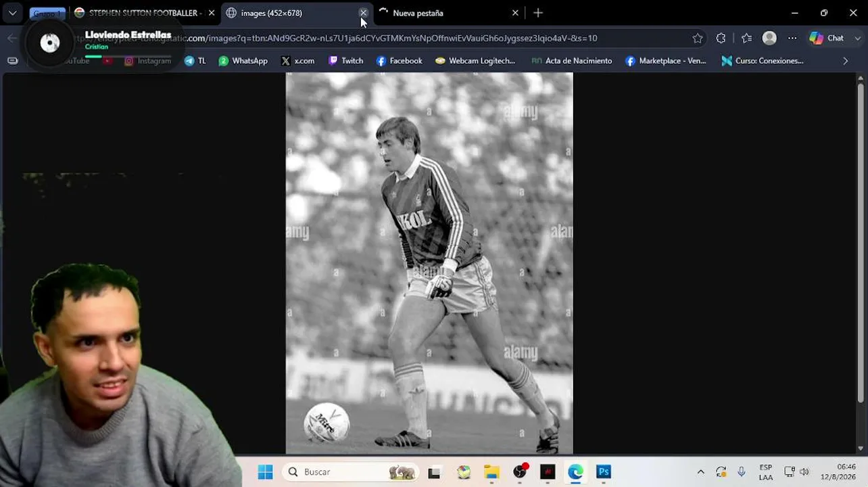Click the microphone tray icon
The height and width of the screenshot is (487, 868).
tap(742, 472)
